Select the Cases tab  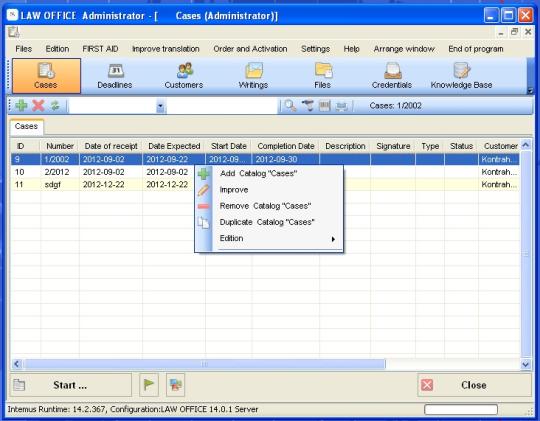coord(27,126)
